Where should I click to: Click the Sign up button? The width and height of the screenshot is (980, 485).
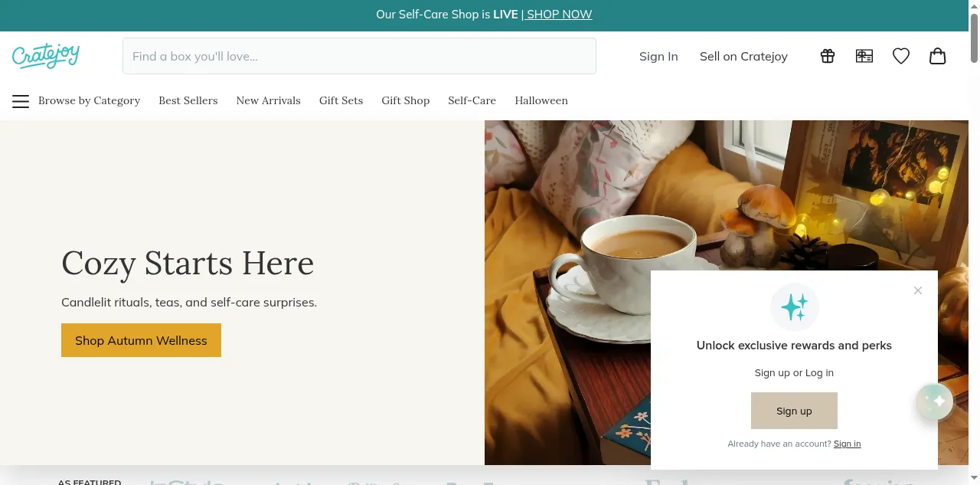[x=794, y=411]
